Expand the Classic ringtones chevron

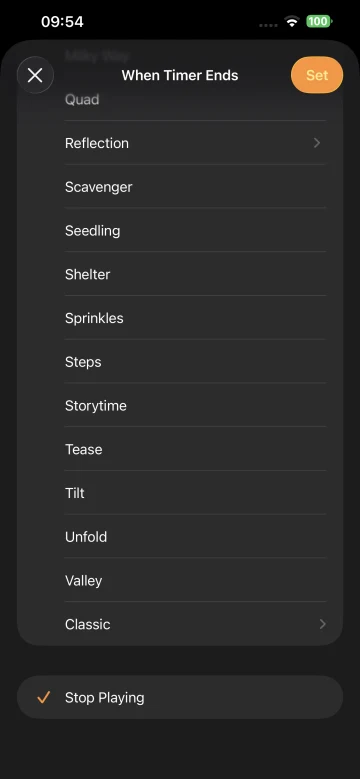[323, 624]
